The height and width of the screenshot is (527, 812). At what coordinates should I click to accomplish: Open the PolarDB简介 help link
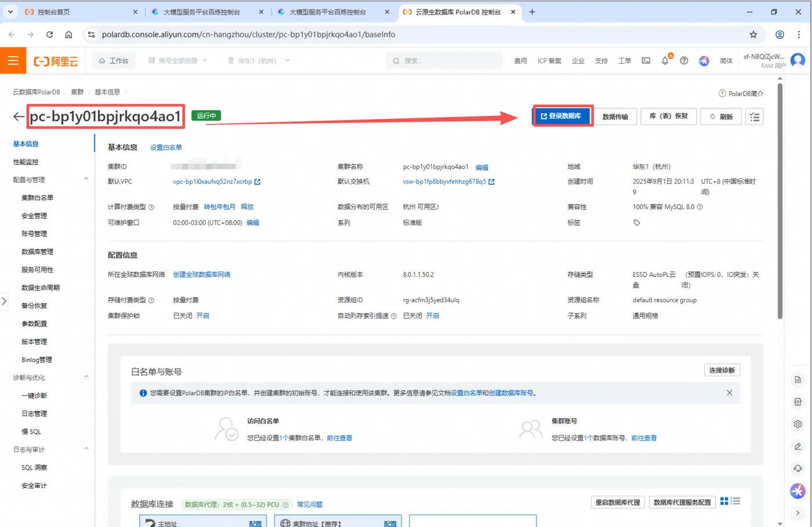pyautogui.click(x=741, y=93)
